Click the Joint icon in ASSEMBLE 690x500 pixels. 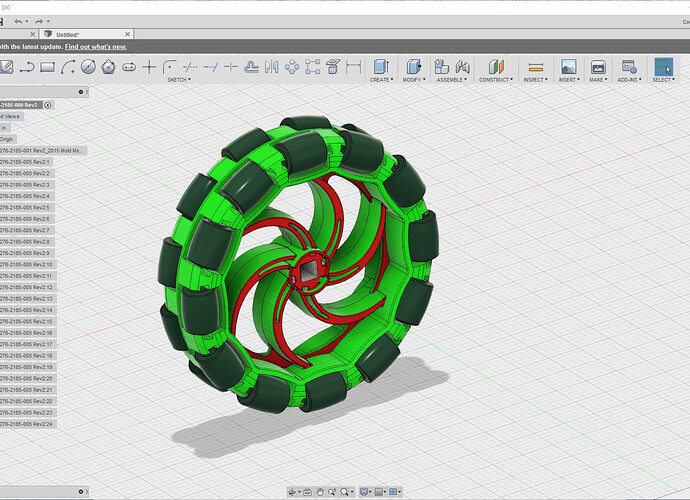[x=462, y=67]
